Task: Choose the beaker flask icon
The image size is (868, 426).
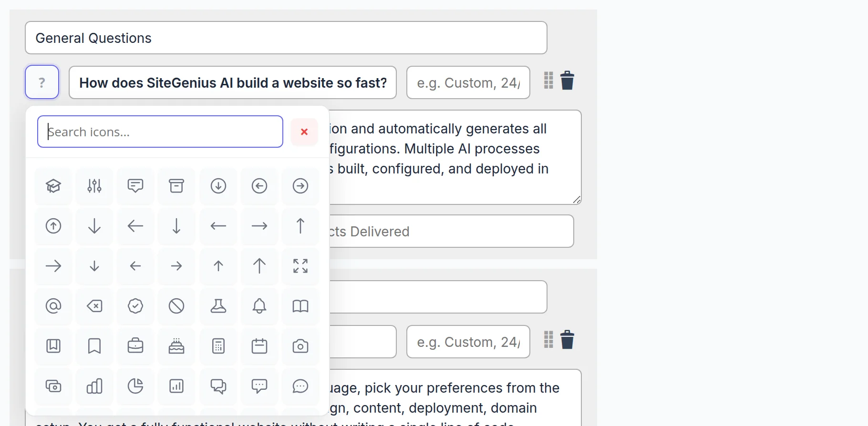Action: point(218,306)
